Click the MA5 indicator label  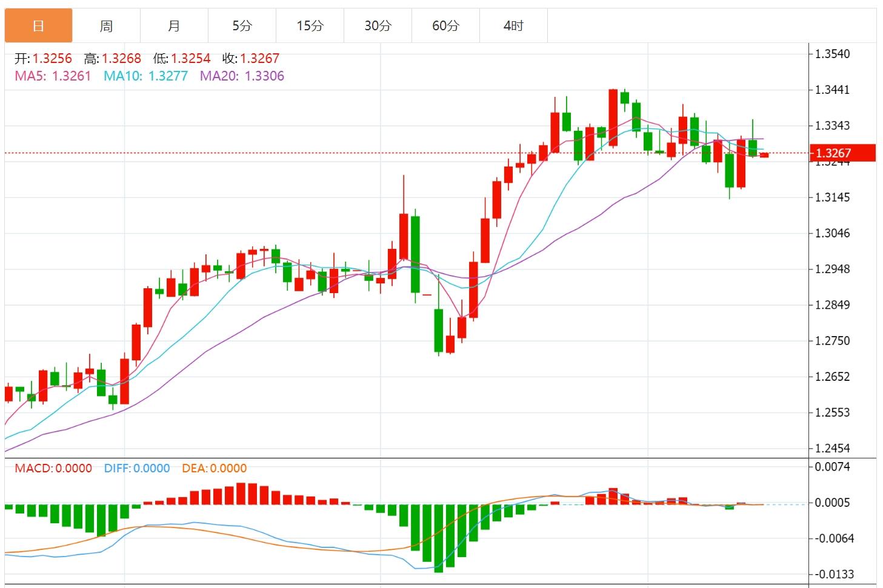pos(53,76)
